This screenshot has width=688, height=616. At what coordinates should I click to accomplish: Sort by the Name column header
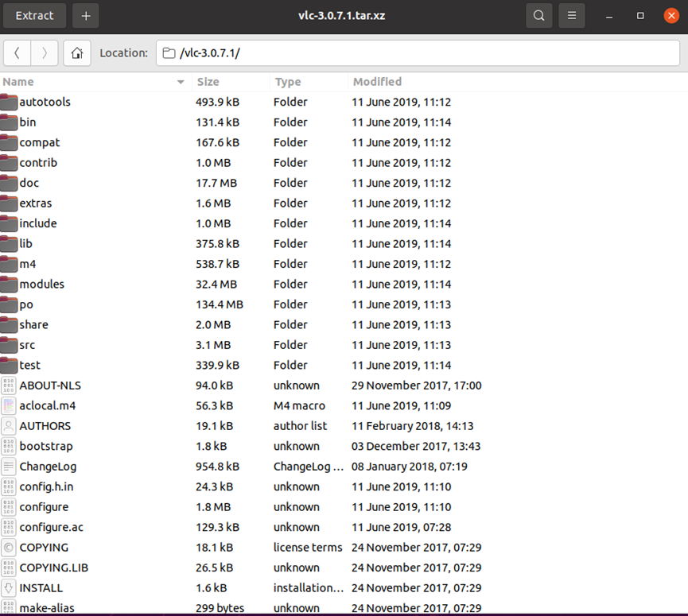(95, 82)
